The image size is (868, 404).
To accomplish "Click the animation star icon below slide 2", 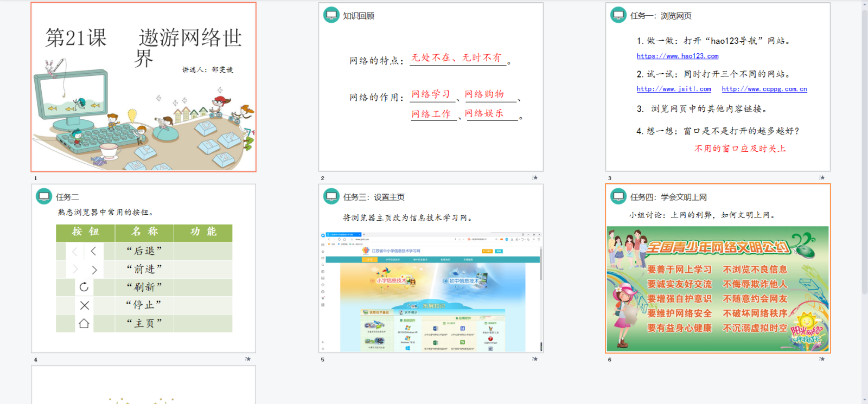I will [535, 178].
